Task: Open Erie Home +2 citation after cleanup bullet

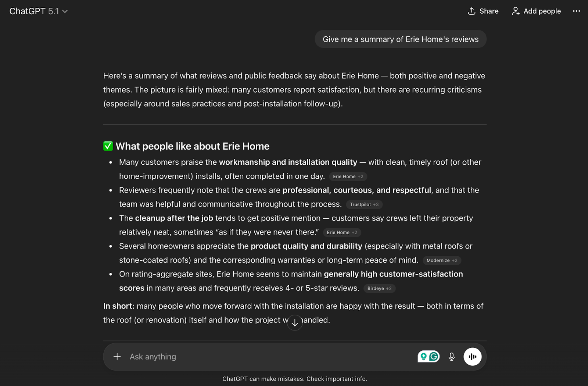Action: 342,232
